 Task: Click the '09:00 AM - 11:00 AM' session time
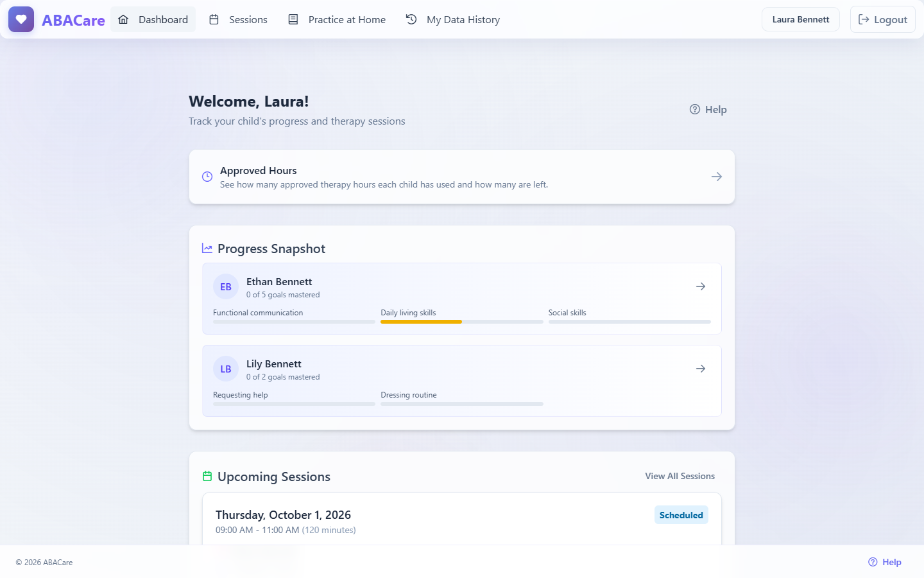[x=257, y=530]
